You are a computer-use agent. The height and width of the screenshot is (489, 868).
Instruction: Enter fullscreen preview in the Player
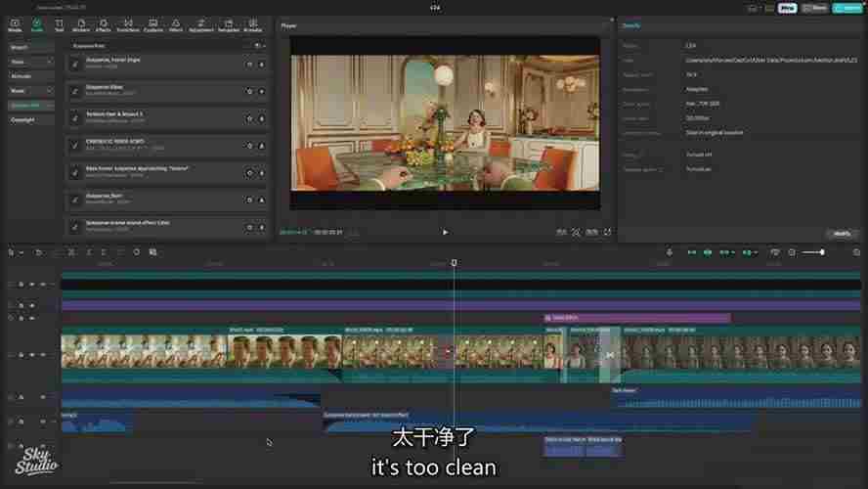click(607, 233)
